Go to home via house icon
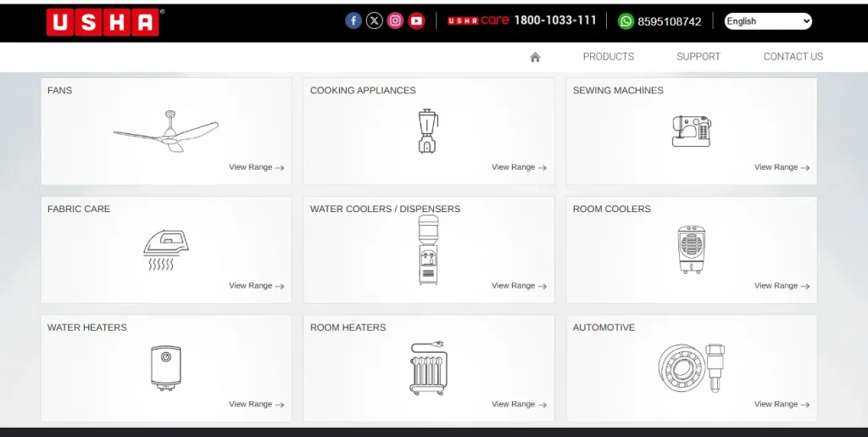868x437 pixels. (535, 57)
